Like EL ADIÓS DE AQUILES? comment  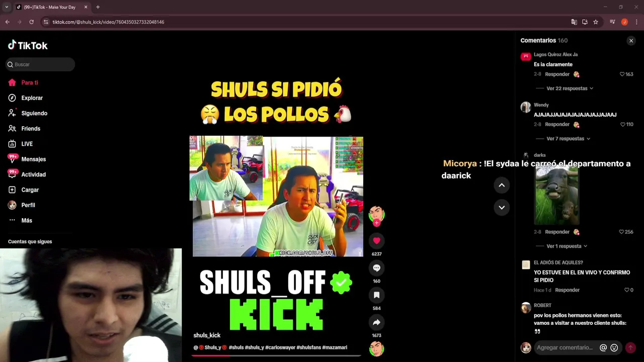626,290
